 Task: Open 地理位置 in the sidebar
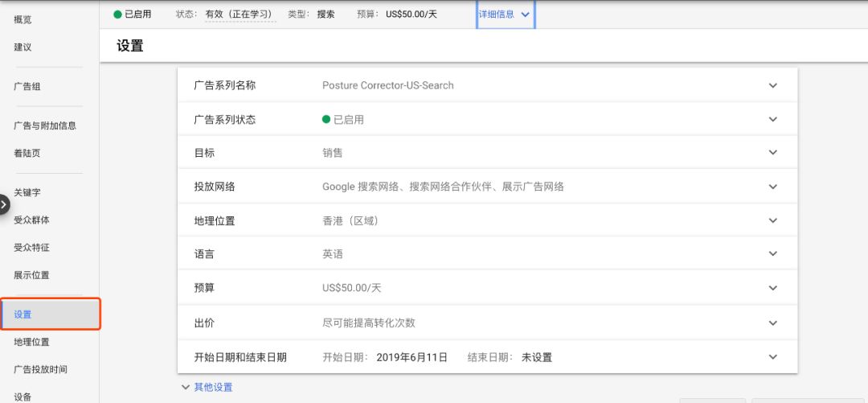click(31, 342)
